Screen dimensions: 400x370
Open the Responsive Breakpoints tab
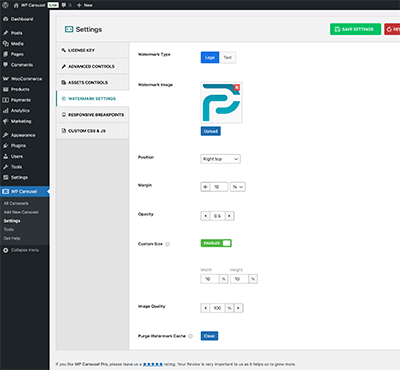(92, 115)
